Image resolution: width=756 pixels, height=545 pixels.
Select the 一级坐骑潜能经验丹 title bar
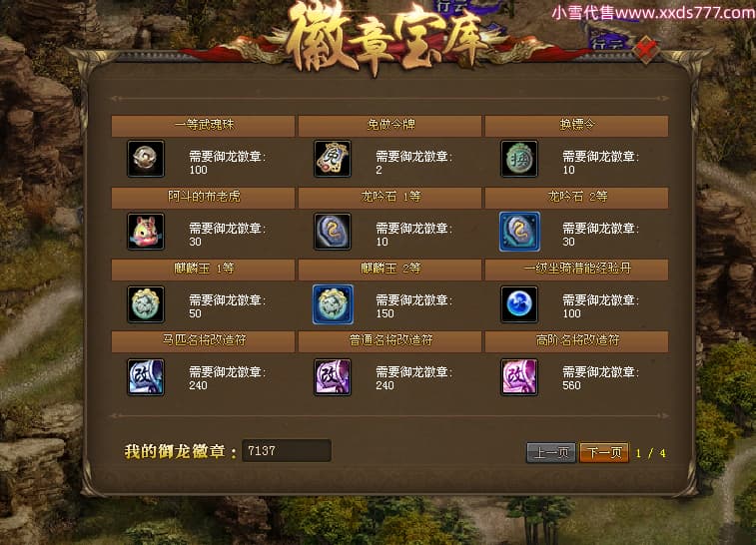tap(576, 269)
